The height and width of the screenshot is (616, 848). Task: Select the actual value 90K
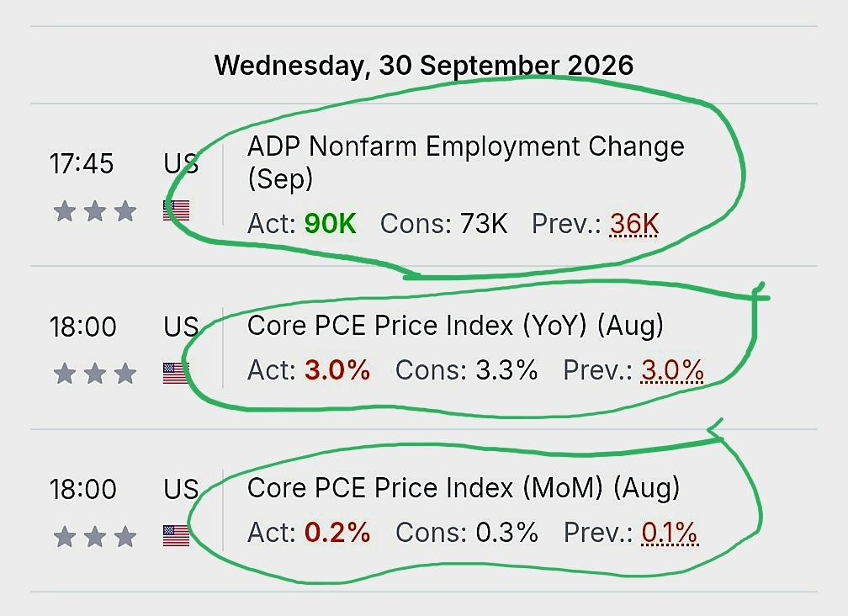coord(330,223)
